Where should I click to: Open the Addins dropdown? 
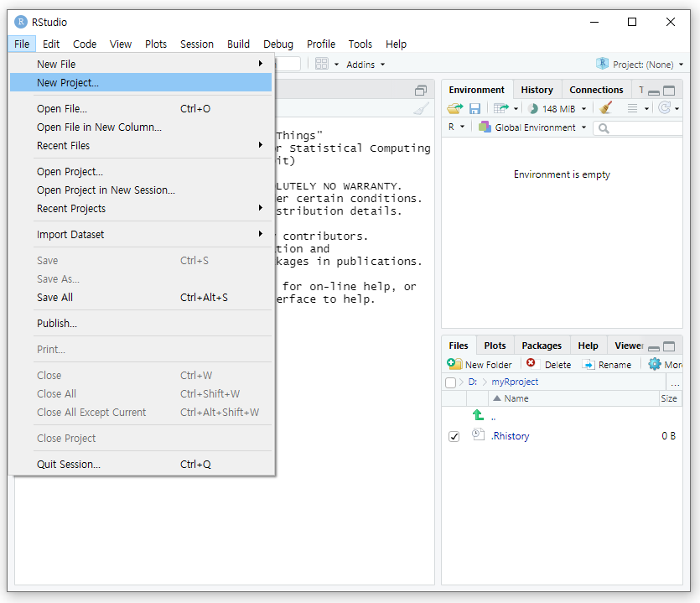click(366, 65)
